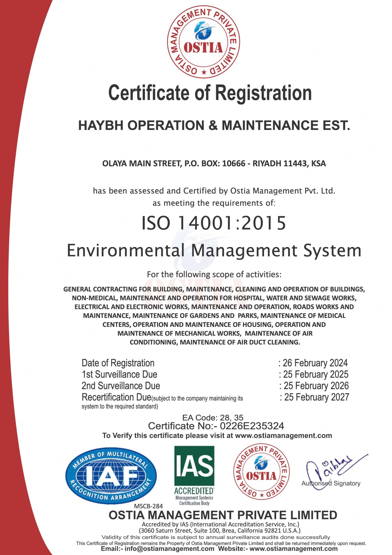Viewport: 392px width, 555px height.
Task: Click 'as meeting the requirements of:' text
Action: pyautogui.click(x=214, y=203)
